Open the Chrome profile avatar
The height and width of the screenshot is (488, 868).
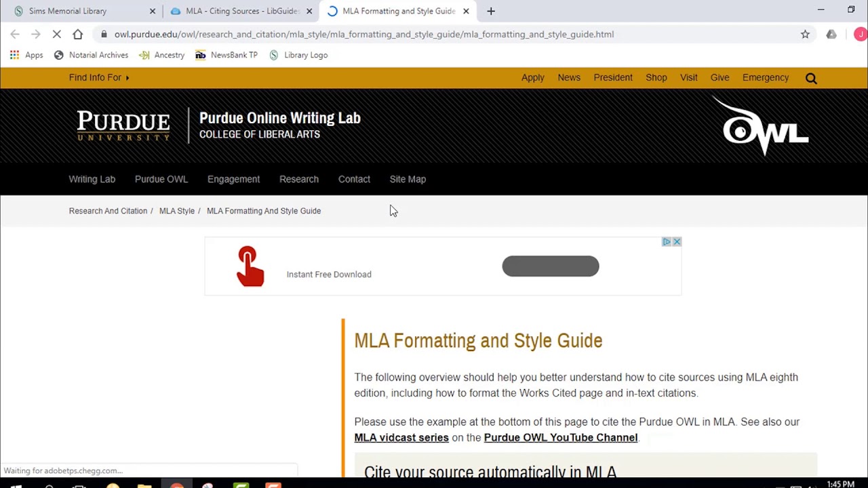point(861,35)
